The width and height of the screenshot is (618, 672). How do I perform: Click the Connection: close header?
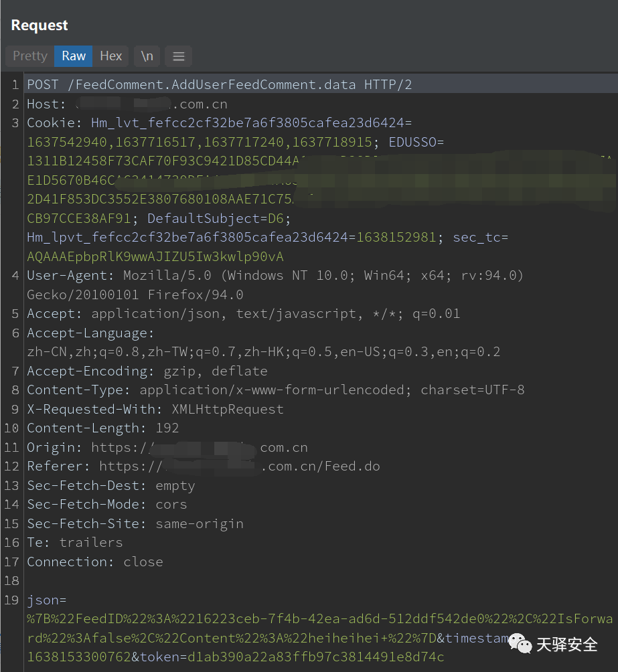pyautogui.click(x=94, y=562)
